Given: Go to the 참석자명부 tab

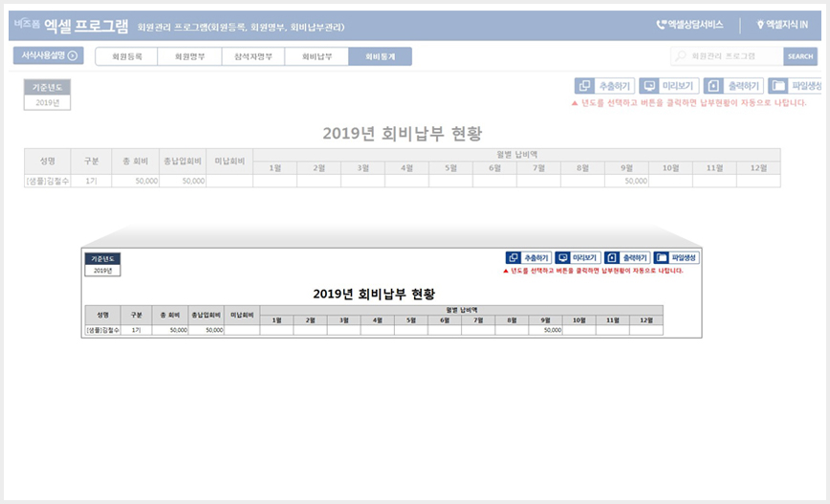Looking at the screenshot, I should 253,56.
